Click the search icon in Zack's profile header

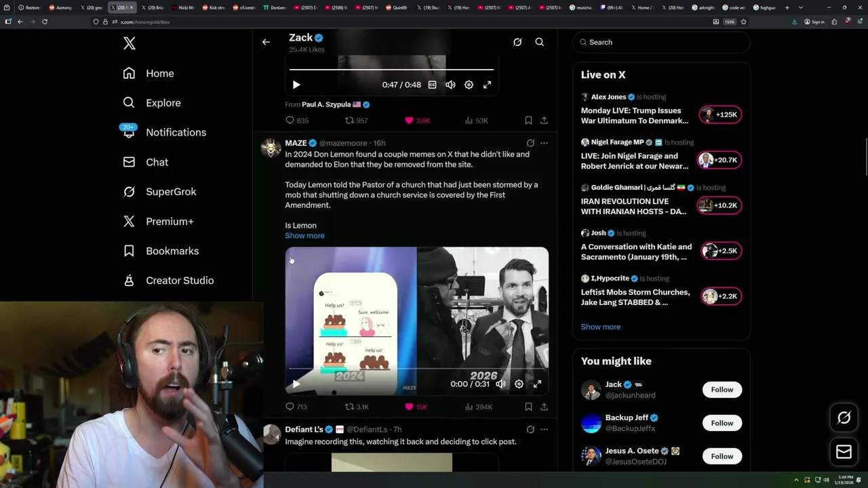click(540, 42)
